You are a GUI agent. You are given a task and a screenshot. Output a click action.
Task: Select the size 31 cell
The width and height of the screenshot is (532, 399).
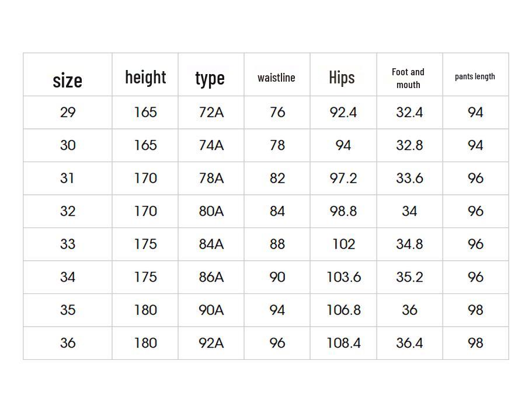[x=68, y=178]
